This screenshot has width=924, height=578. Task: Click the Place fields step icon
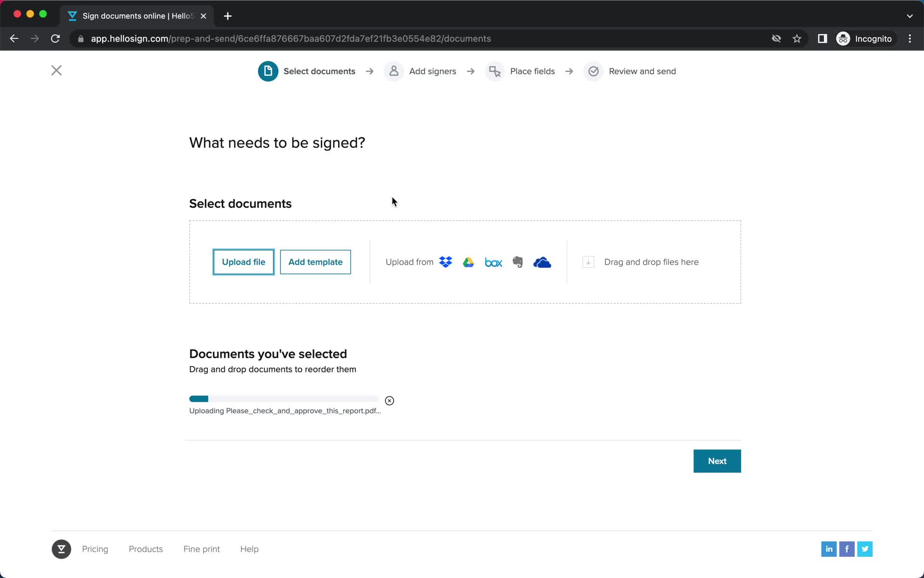tap(496, 71)
